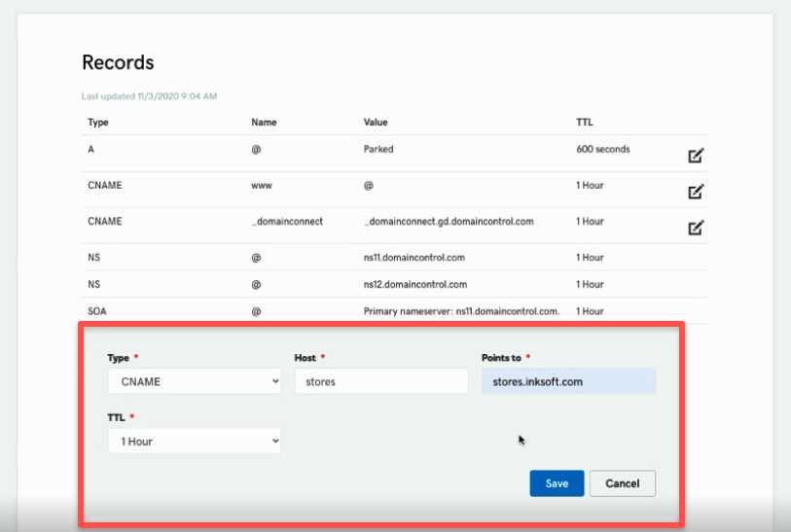Click the Value column header
Screen dimensions: 791x532
(376, 123)
